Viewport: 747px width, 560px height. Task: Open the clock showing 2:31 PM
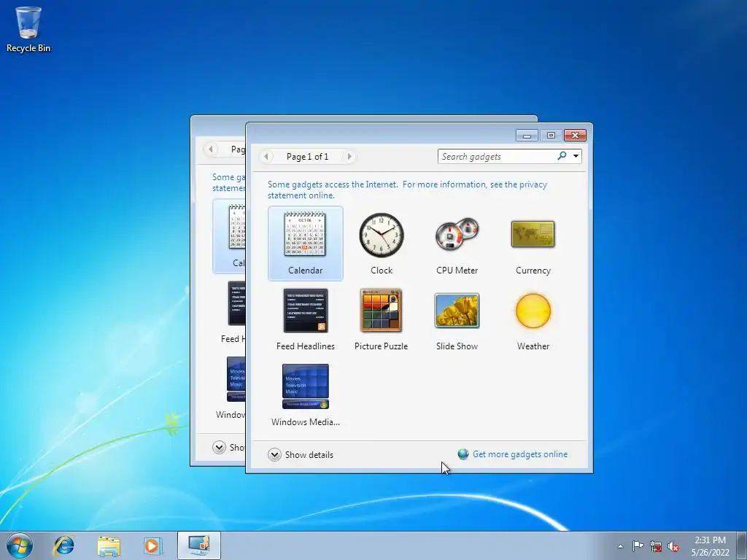(x=710, y=546)
